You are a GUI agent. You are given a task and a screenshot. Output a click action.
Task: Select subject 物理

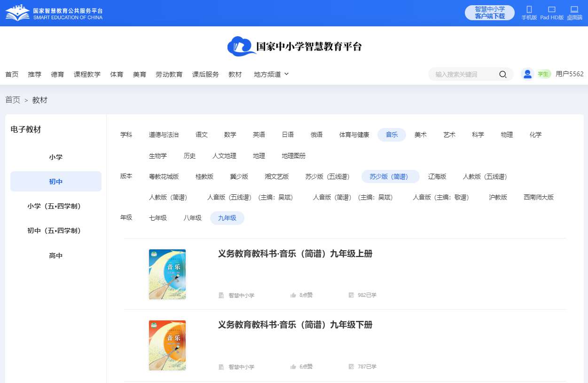[507, 135]
